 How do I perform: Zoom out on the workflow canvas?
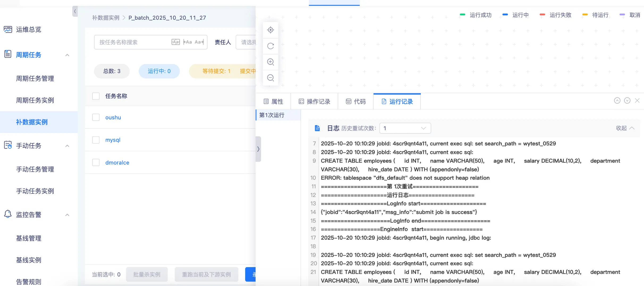tap(270, 78)
